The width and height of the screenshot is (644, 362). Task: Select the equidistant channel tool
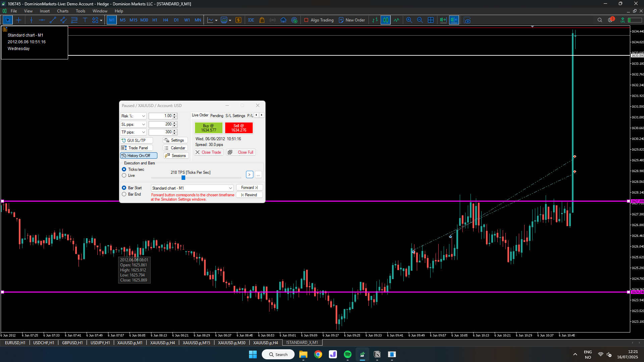[x=63, y=20]
